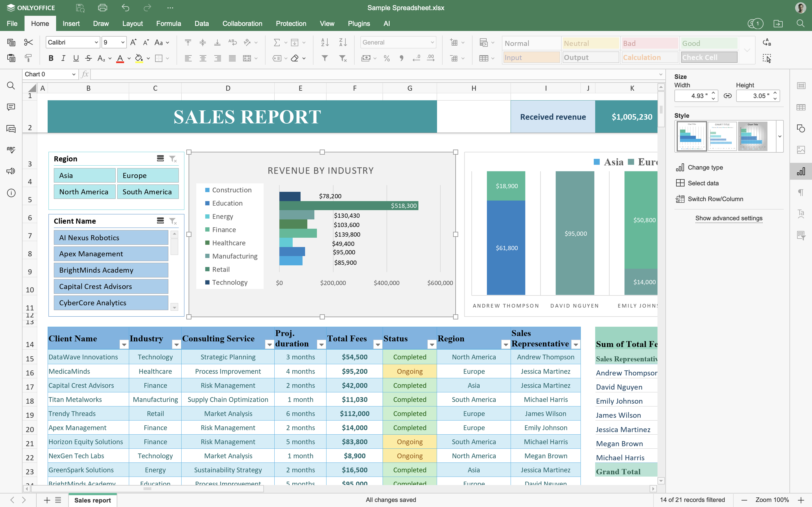Open the Formula ribbon tab
This screenshot has height=507, width=812.
tap(168, 23)
